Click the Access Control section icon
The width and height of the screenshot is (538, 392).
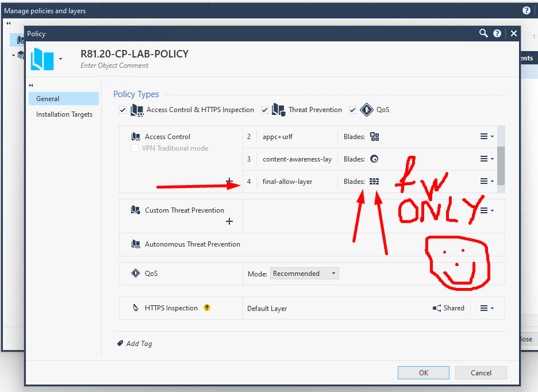[136, 137]
